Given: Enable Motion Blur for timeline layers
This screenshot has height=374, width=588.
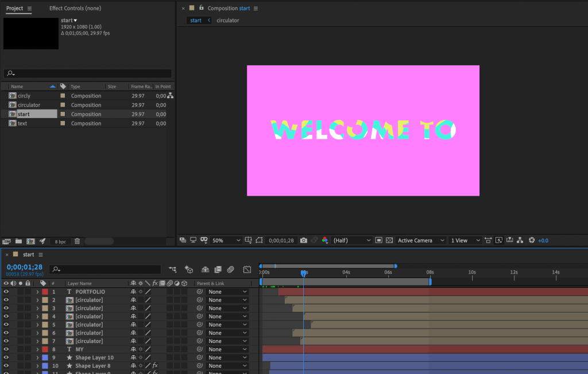Looking at the screenshot, I should (x=230, y=269).
